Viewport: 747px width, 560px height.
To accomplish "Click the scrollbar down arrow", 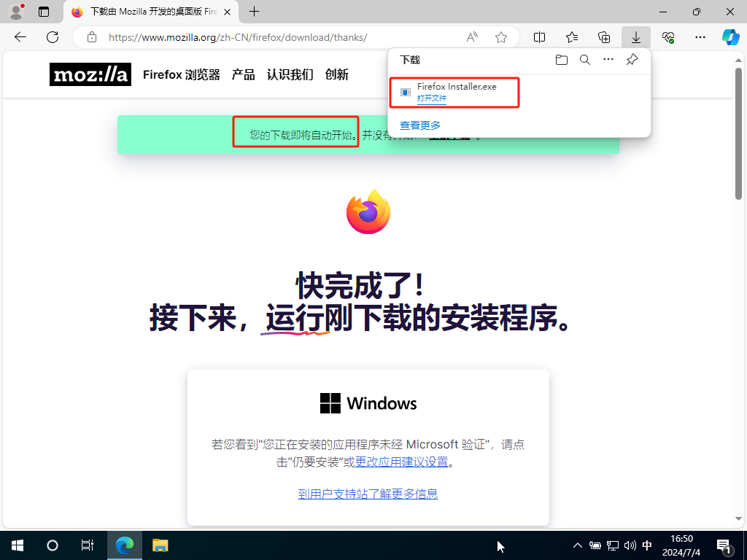I will 738,518.
